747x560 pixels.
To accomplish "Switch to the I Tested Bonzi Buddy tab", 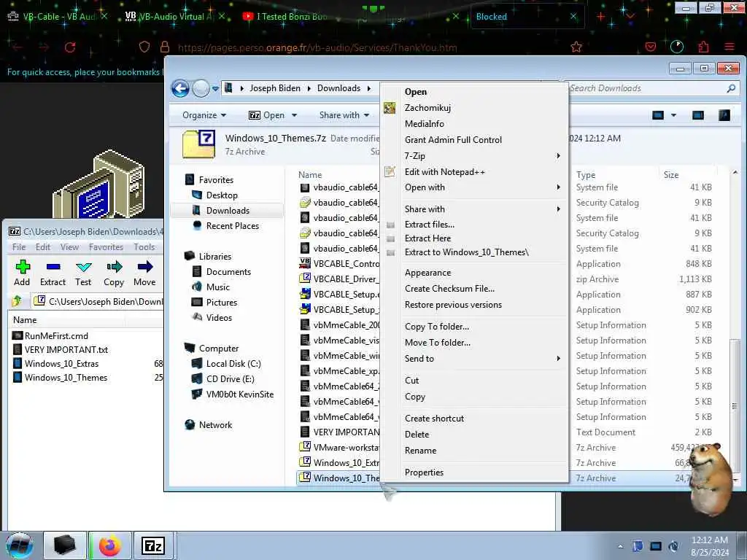I will point(290,17).
